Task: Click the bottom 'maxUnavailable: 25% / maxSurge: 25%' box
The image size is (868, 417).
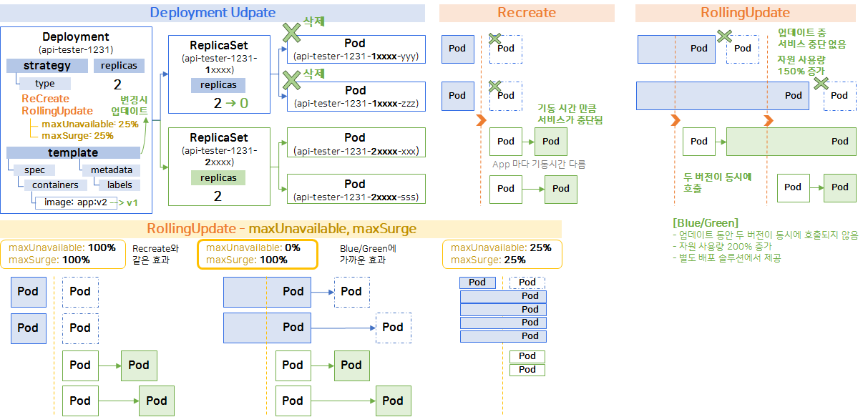Action: coord(502,254)
